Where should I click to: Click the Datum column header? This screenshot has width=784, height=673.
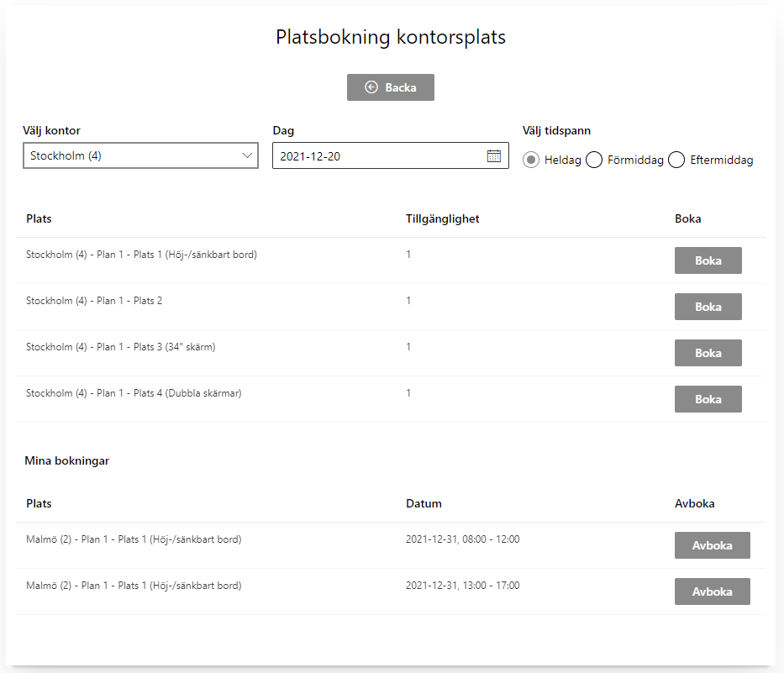pos(424,503)
